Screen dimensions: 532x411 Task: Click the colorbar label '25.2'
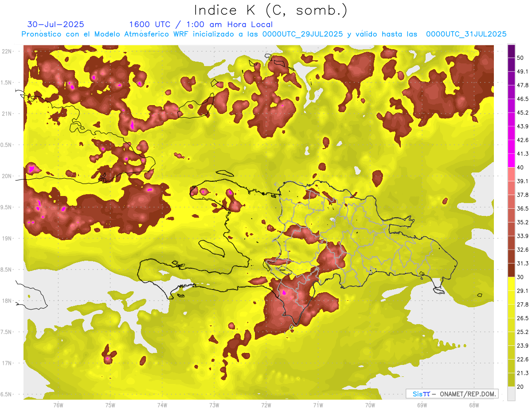[522, 332]
